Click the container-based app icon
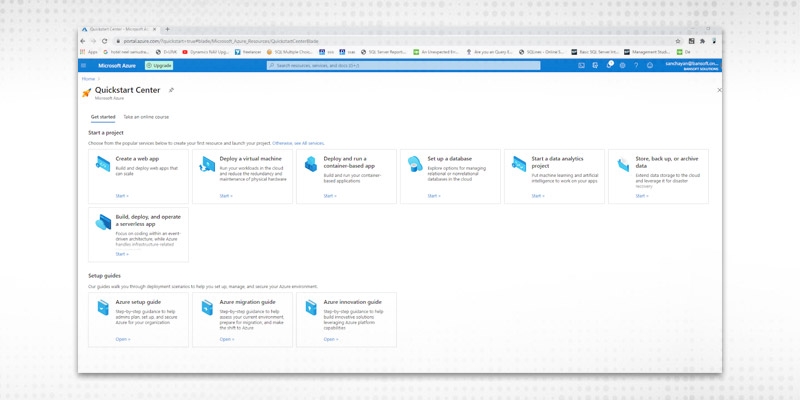Image resolution: width=800 pixels, height=400 pixels. [x=311, y=164]
